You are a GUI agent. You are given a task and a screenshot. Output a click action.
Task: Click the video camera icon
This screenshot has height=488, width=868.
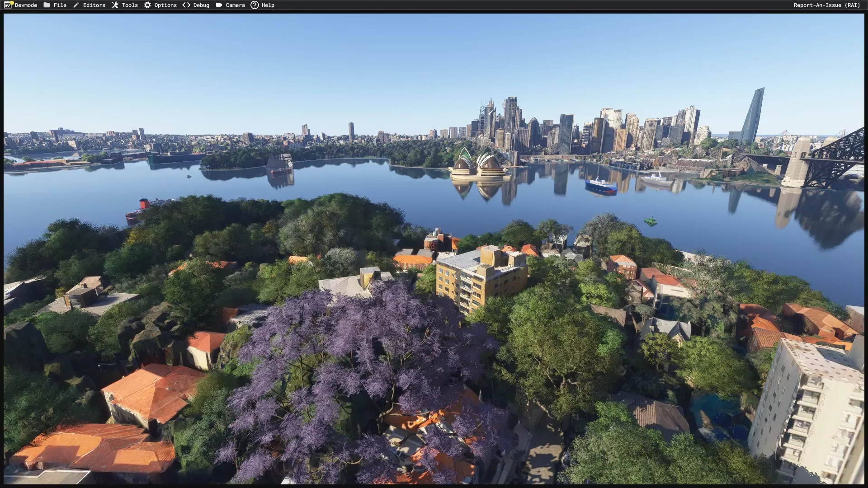(219, 5)
